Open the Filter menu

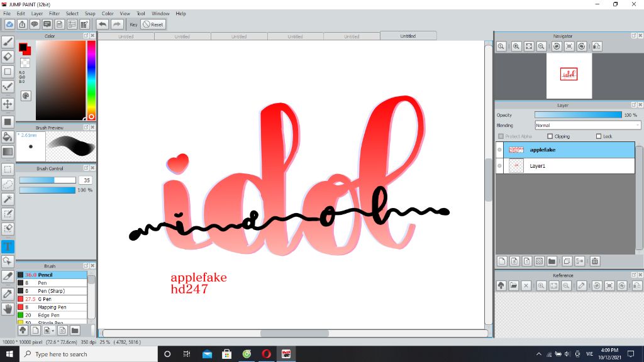[x=55, y=14]
